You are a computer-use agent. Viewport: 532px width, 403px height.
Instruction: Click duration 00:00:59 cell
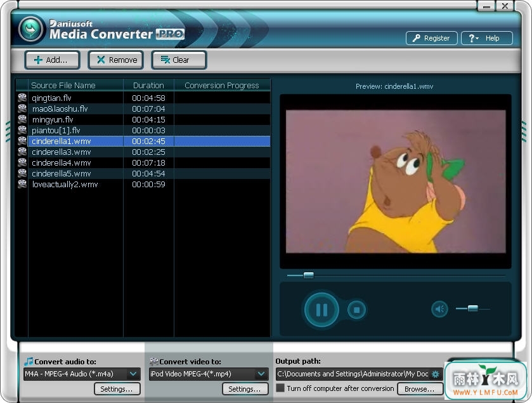coord(148,184)
